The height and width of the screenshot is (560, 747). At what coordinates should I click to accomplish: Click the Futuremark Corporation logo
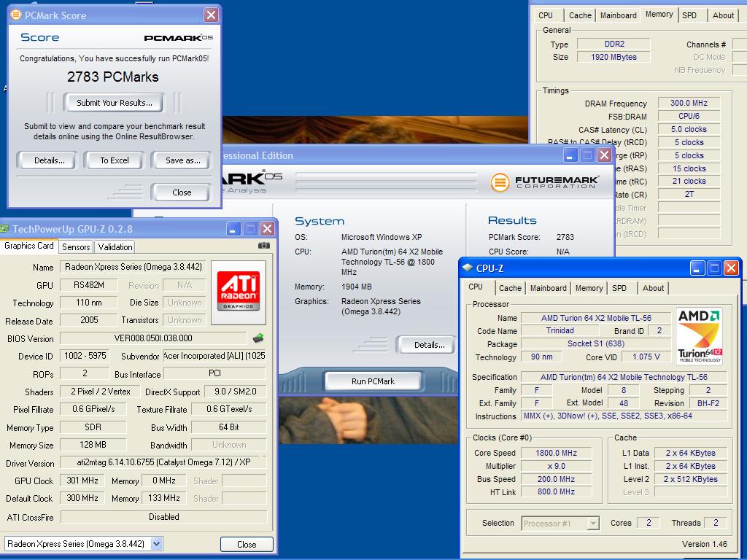click(x=544, y=182)
